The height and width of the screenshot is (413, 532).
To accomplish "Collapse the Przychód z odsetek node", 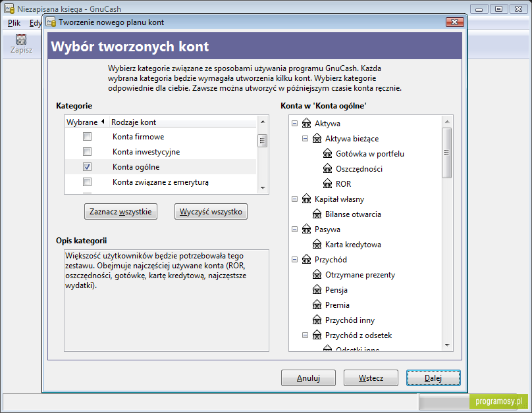I will [x=305, y=335].
